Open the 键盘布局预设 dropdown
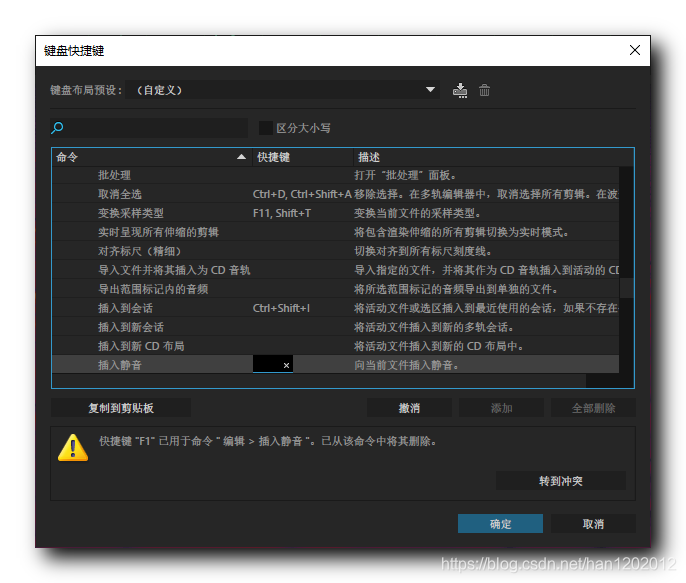The image size is (686, 583). 282,90
